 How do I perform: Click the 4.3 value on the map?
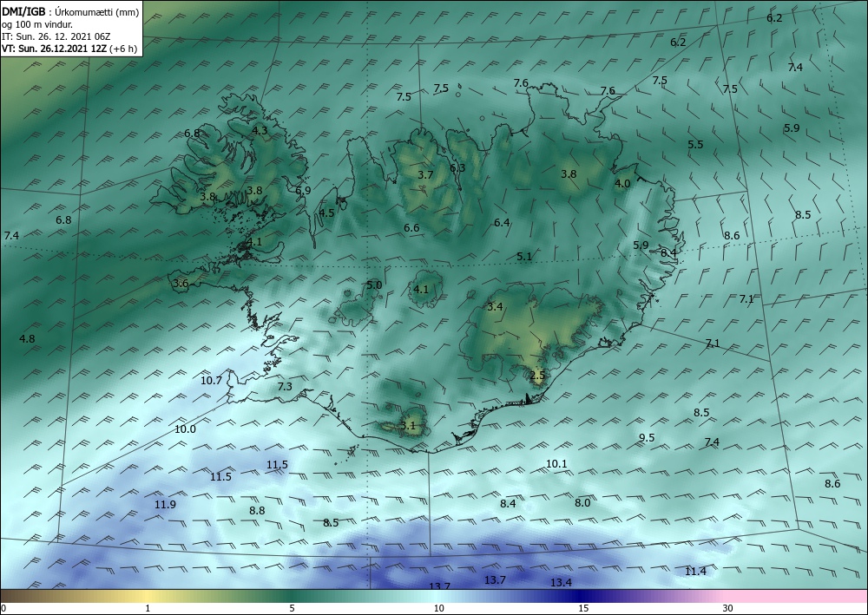tap(260, 130)
